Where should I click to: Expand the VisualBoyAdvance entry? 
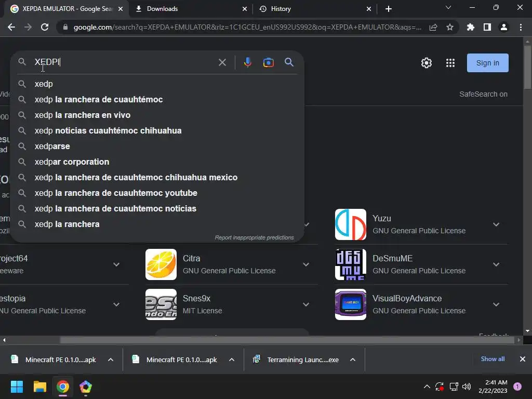click(496, 304)
